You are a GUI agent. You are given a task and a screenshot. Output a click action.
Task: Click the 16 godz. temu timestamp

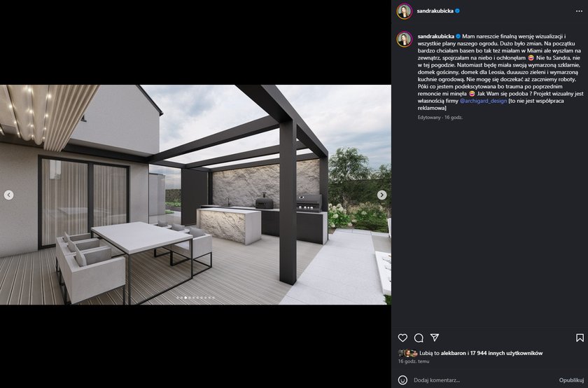pos(414,361)
